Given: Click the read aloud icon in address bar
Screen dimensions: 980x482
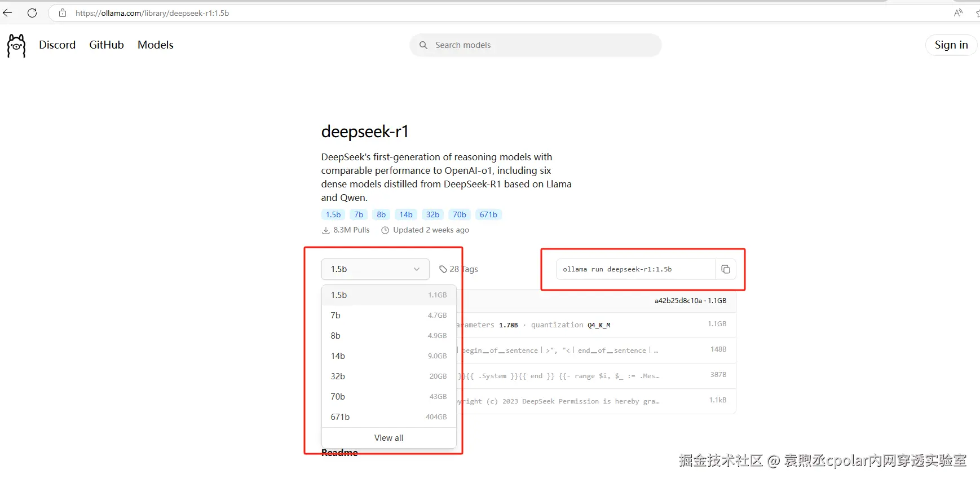Looking at the screenshot, I should pos(958,13).
